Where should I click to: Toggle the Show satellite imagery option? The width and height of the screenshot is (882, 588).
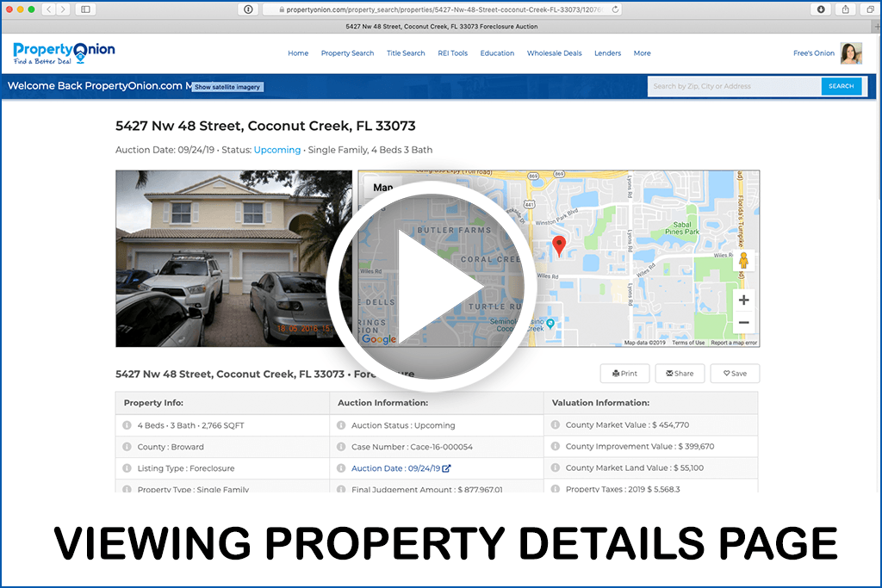(227, 86)
